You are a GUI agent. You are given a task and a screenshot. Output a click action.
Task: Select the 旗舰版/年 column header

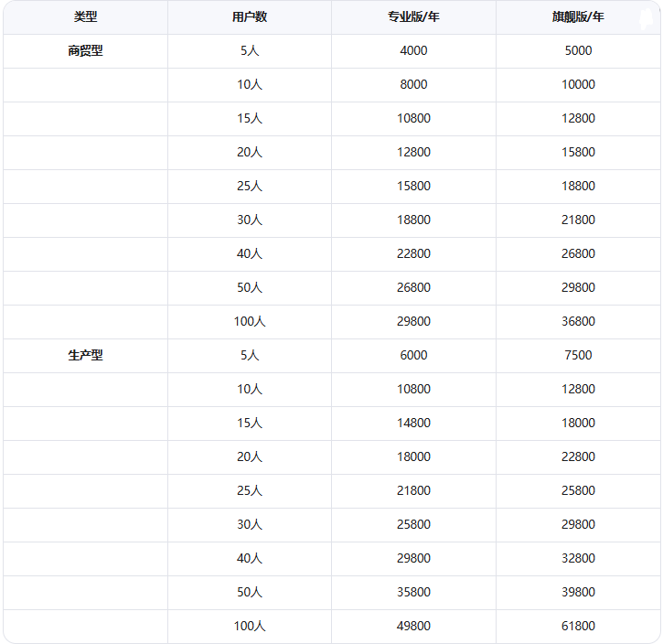click(578, 16)
